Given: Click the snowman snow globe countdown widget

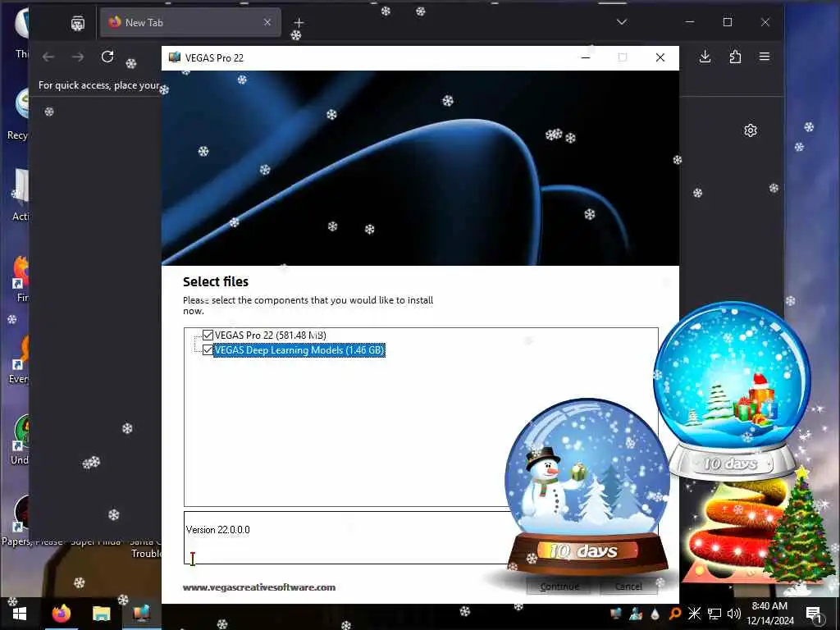Looking at the screenshot, I should pos(587,485).
